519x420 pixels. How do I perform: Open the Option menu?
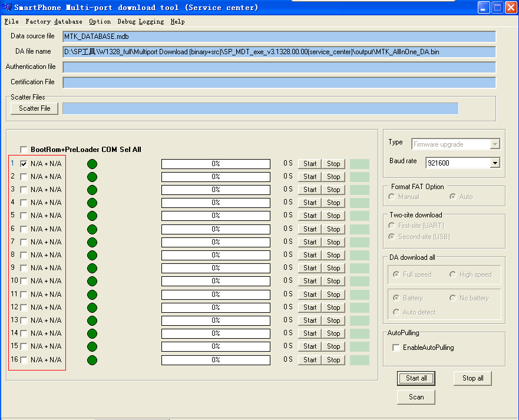click(x=100, y=22)
